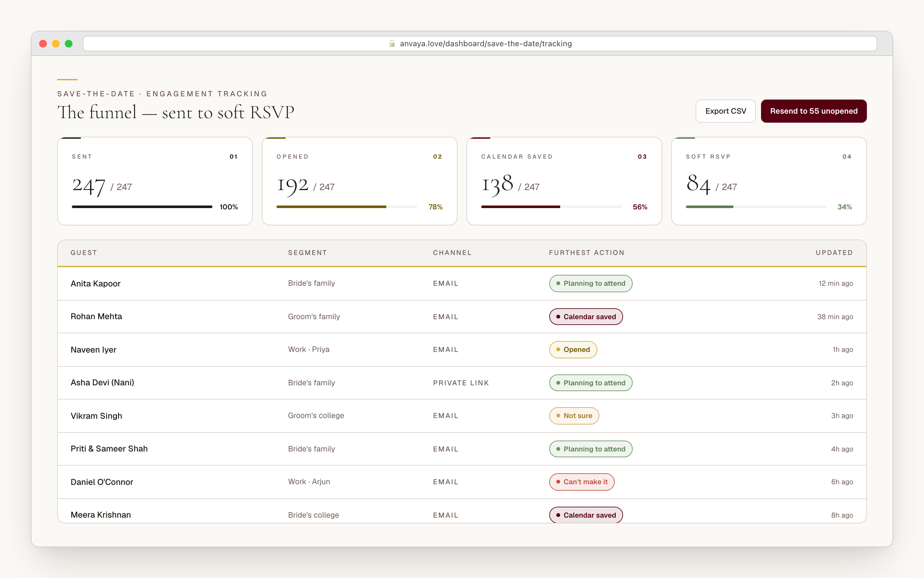The height and width of the screenshot is (578, 924).
Task: Click the Export CSV button
Action: click(725, 111)
